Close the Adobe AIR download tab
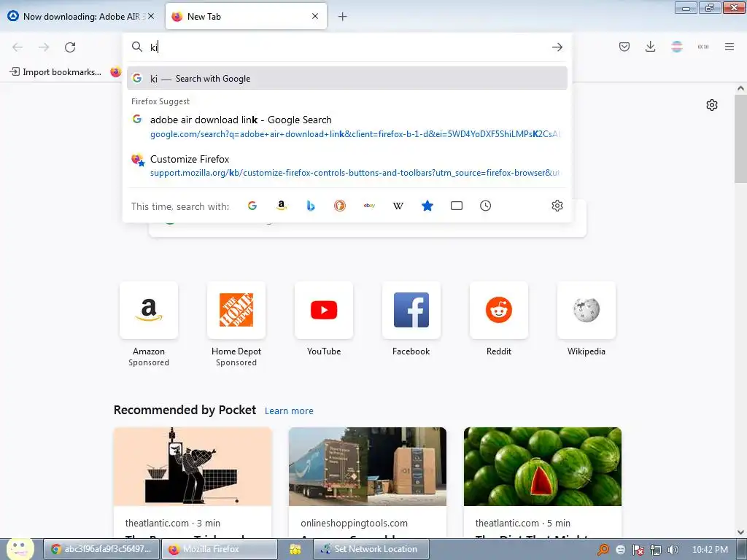The image size is (747, 560). [x=151, y=16]
